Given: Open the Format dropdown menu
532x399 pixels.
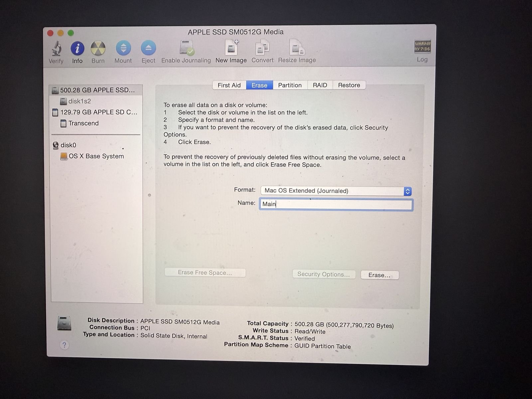Looking at the screenshot, I should [x=336, y=191].
